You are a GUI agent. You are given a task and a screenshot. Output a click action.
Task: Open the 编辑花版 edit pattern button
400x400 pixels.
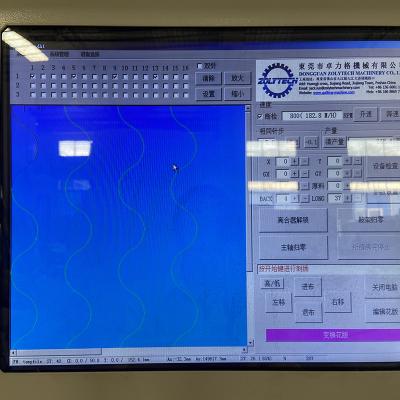point(383,312)
